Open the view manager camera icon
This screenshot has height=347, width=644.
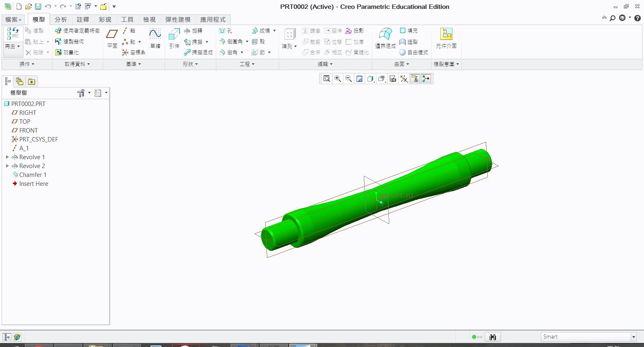point(393,79)
